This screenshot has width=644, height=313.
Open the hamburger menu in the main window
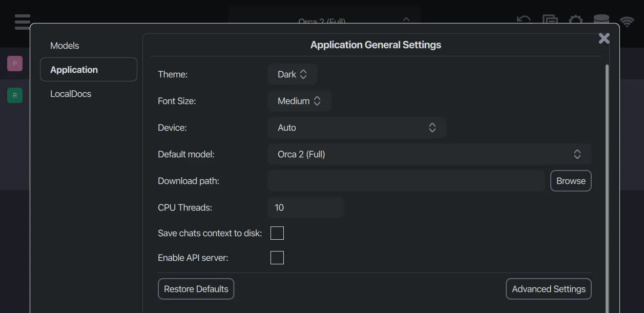click(23, 22)
